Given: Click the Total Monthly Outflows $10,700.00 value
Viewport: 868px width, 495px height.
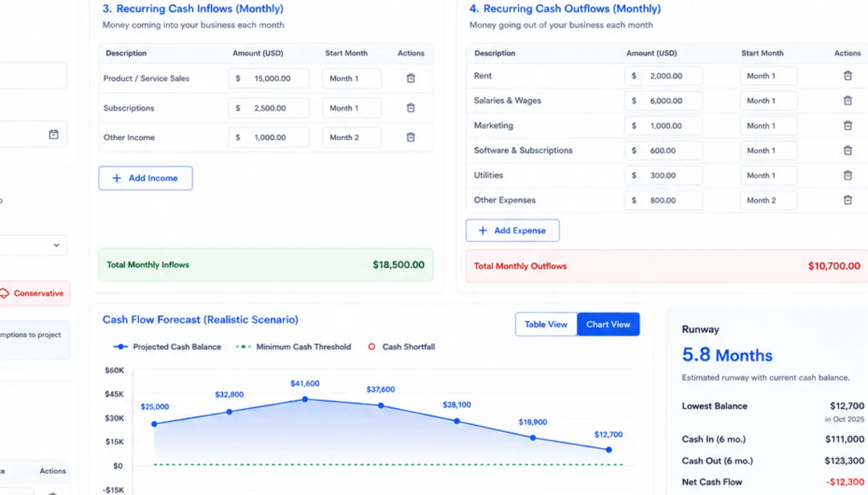Looking at the screenshot, I should (x=834, y=266).
